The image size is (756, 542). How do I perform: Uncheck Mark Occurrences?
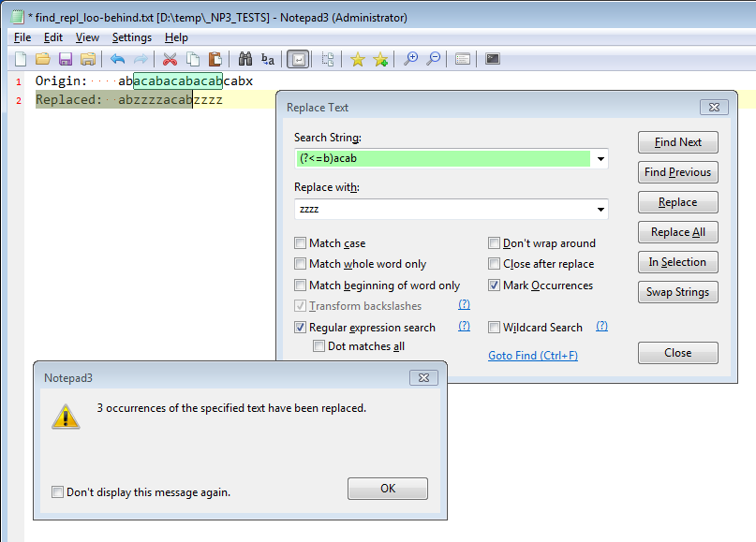coord(495,285)
